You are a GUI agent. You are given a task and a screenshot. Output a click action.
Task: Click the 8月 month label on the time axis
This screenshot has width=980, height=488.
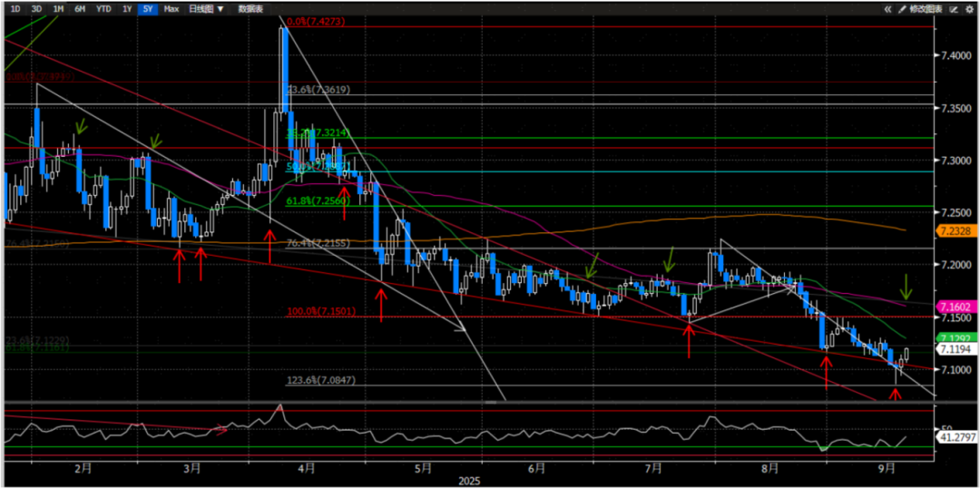click(770, 467)
